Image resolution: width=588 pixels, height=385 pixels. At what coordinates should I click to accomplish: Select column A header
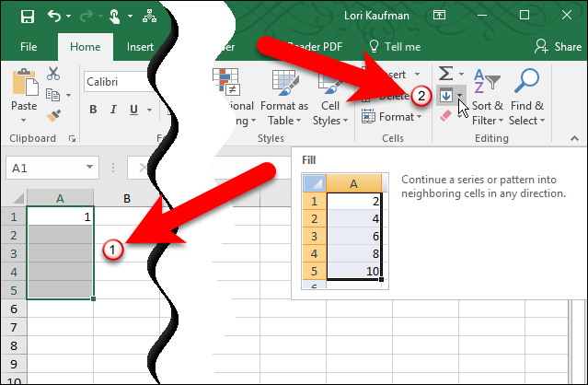60,198
